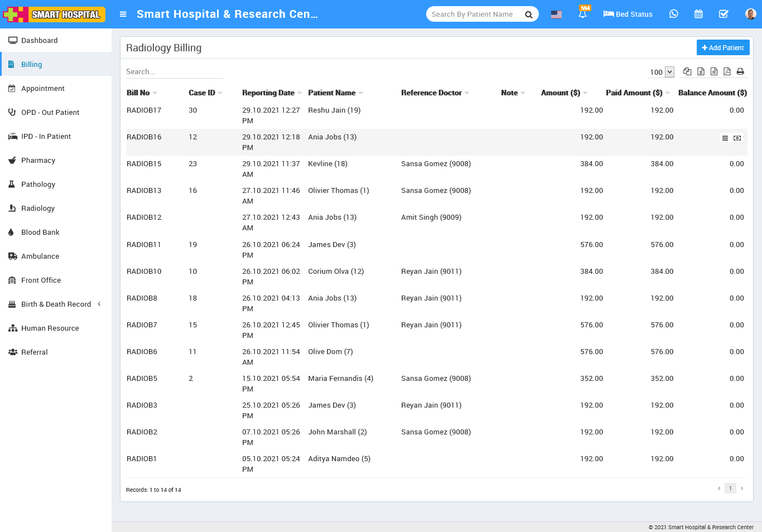762x532 pixels.
Task: Click patient Corium Olva (12)
Action: (x=336, y=272)
